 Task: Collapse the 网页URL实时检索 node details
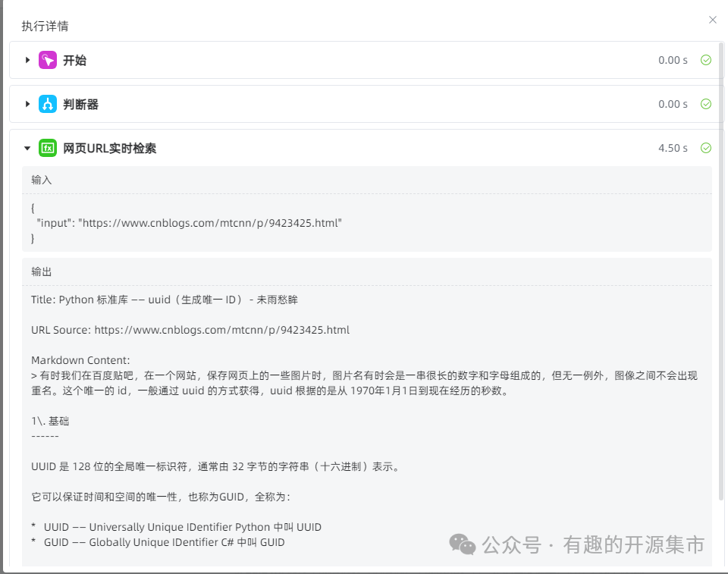point(27,148)
